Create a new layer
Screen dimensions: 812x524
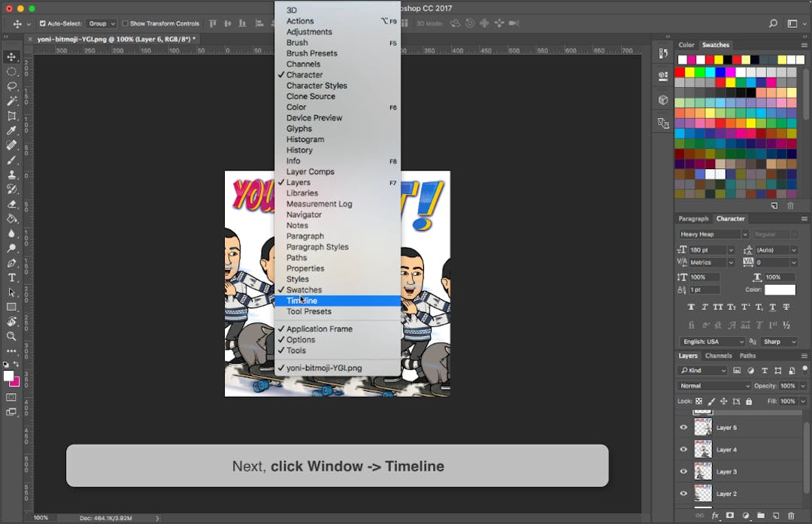[775, 515]
